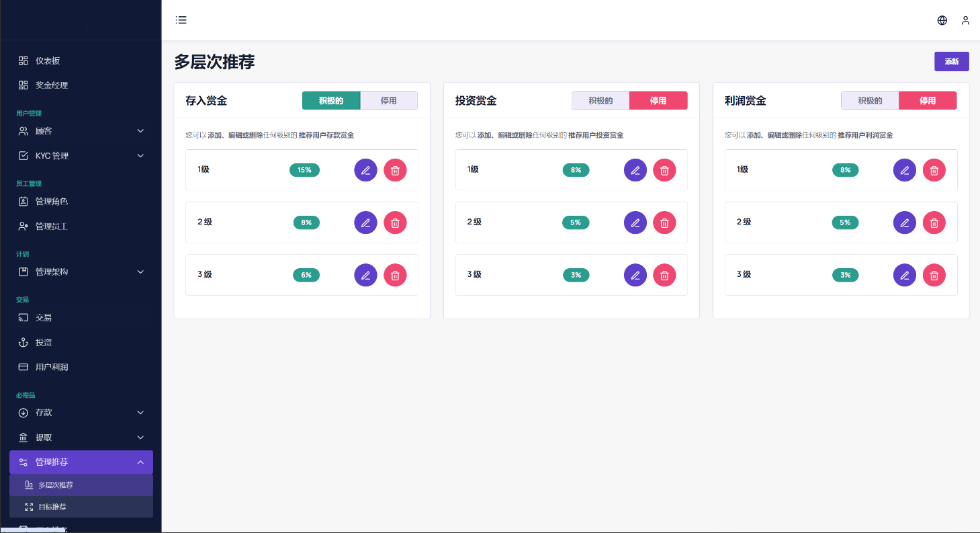The height and width of the screenshot is (533, 980).
Task: Set 投资赏金 to 停用 (disabled)
Action: 658,101
